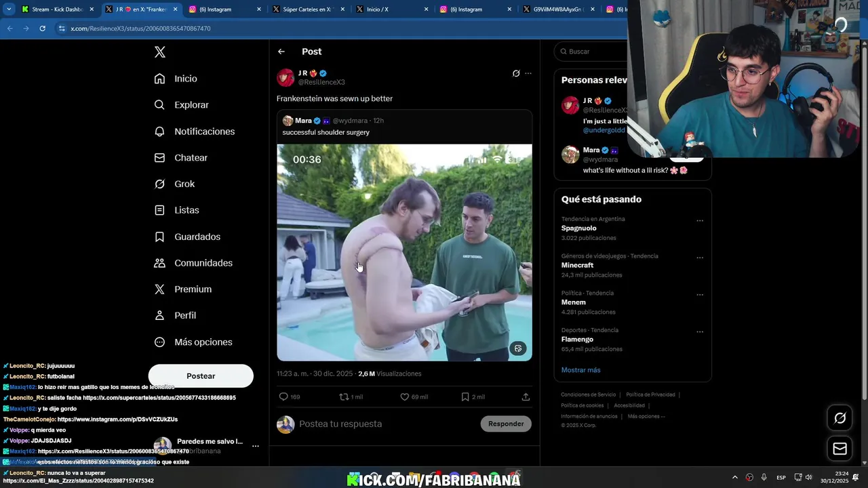
Task: Open account menu dots beside Paredes
Action: [256, 446]
